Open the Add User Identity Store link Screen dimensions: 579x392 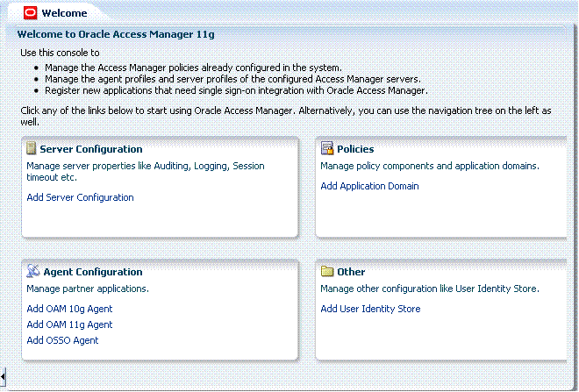click(370, 309)
